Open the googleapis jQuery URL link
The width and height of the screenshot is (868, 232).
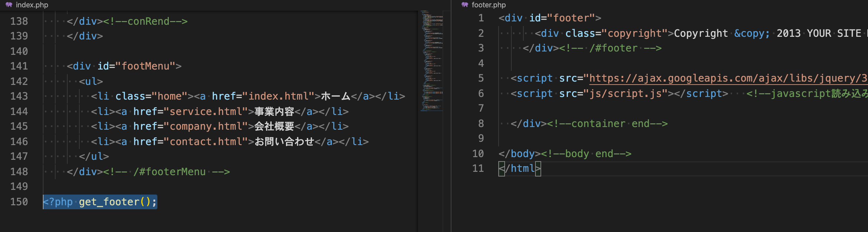[x=728, y=78]
